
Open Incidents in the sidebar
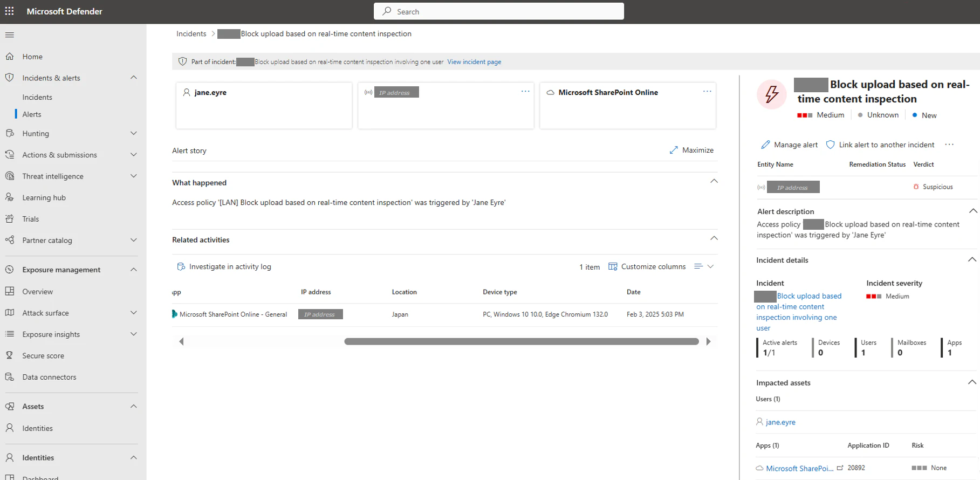(37, 97)
